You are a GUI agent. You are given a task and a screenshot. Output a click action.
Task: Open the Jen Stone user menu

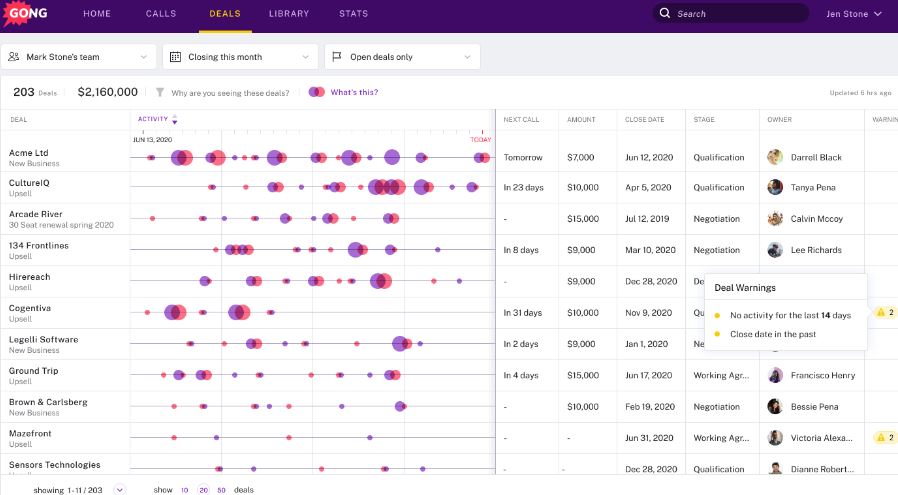(853, 14)
